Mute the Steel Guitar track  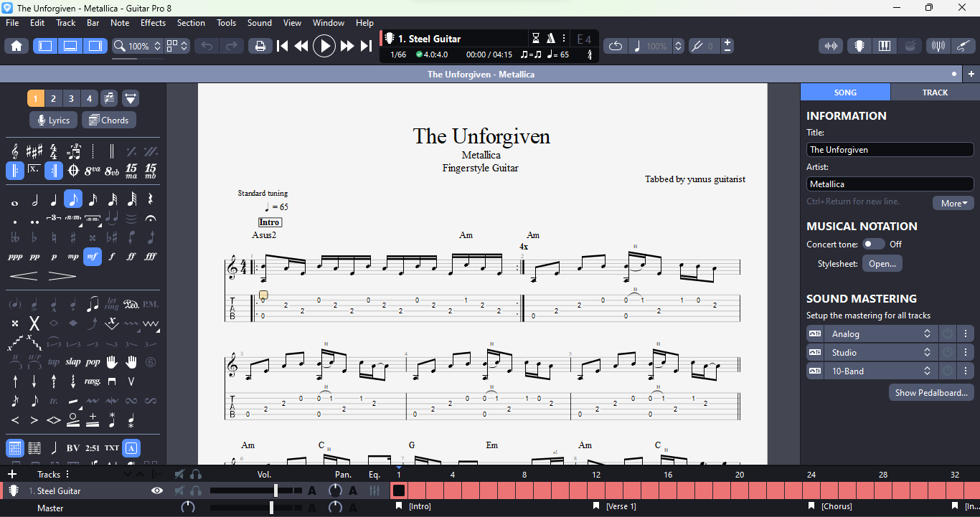pos(179,491)
